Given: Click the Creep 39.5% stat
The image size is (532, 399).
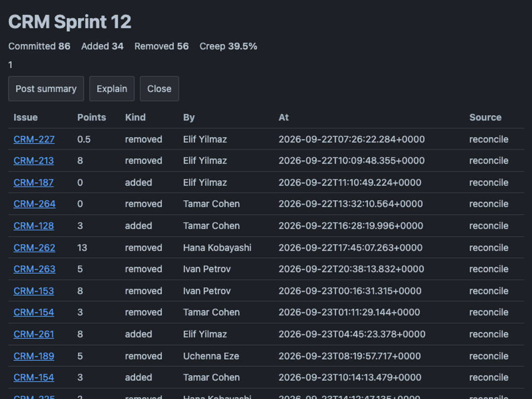Looking at the screenshot, I should tap(228, 46).
